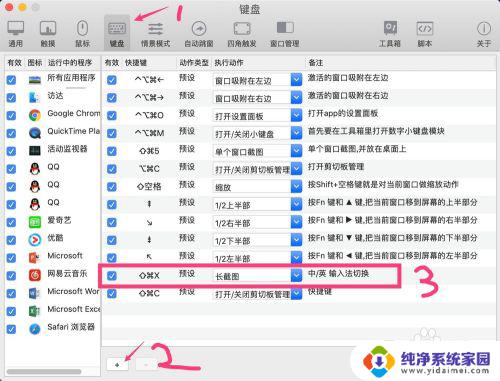Select 爱奇艺 in the app list
The width and height of the screenshot is (500, 381).
point(53,222)
